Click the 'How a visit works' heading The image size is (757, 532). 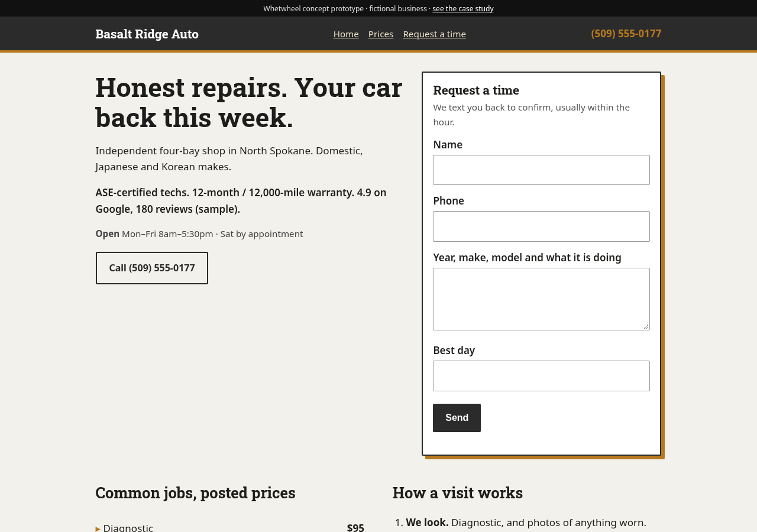click(458, 492)
